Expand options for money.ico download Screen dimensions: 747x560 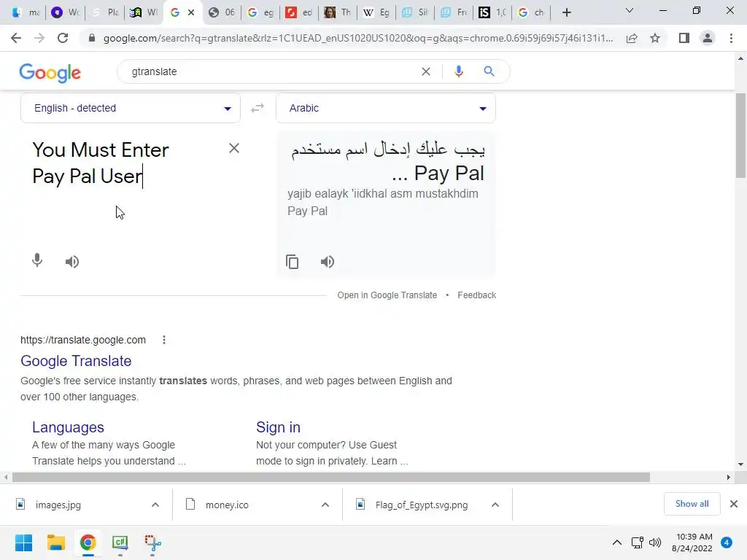coord(325,505)
